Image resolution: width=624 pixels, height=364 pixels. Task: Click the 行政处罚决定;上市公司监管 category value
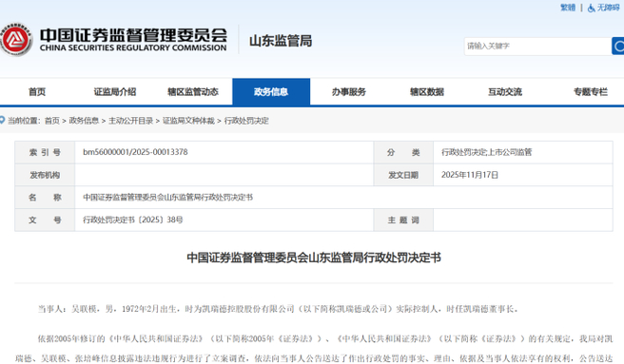coord(487,152)
